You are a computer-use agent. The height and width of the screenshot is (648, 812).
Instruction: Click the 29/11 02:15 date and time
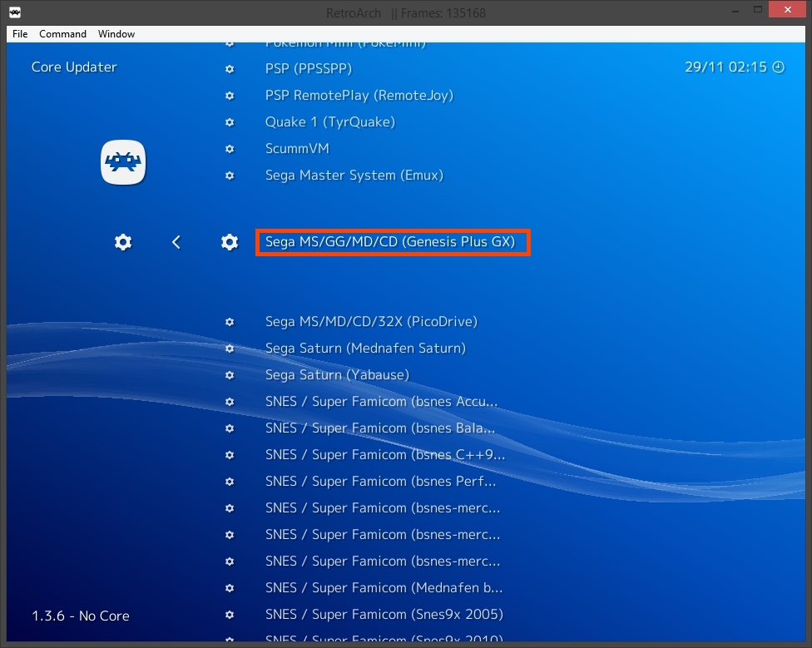pyautogui.click(x=725, y=67)
